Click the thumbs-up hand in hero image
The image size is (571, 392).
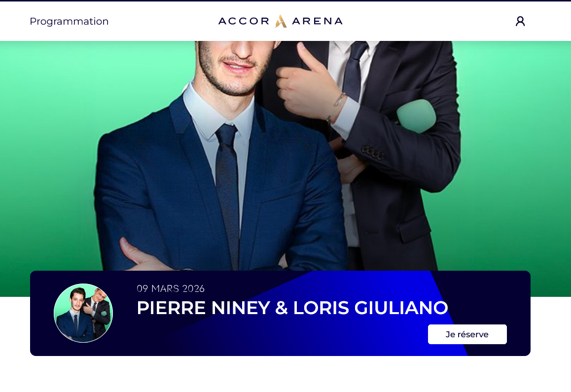coord(310,84)
